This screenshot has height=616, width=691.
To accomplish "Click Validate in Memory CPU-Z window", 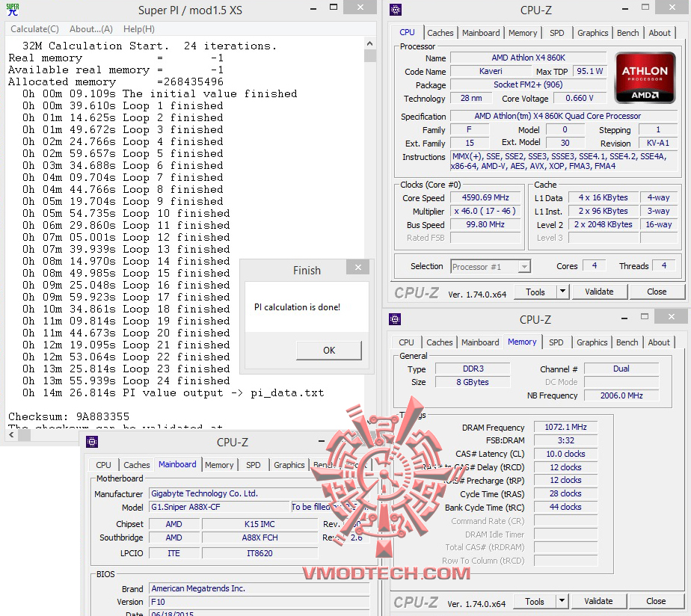I will click(598, 601).
